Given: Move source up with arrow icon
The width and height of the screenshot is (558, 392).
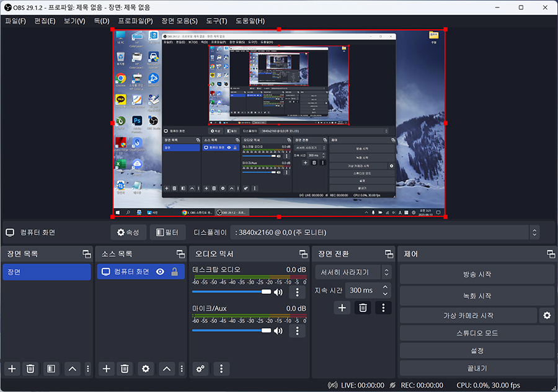Looking at the screenshot, I should point(167,368).
